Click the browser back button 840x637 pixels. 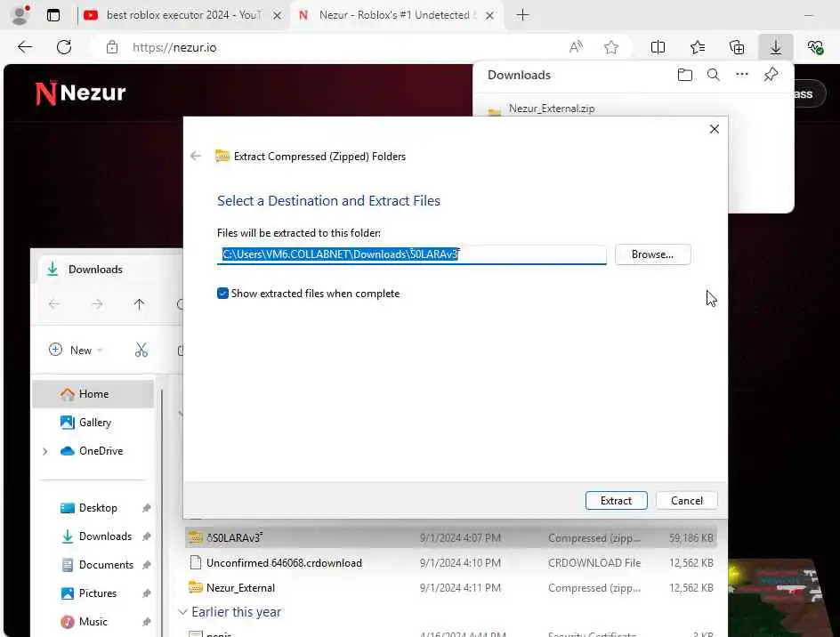pos(25,47)
